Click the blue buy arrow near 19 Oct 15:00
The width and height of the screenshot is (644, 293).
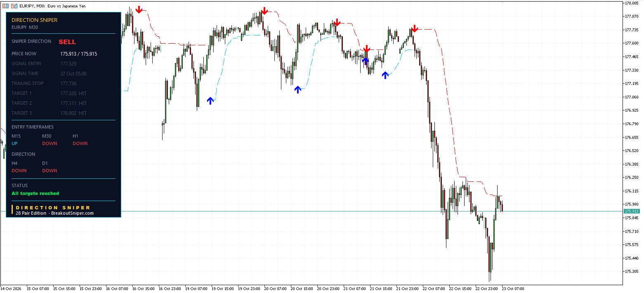(210, 101)
